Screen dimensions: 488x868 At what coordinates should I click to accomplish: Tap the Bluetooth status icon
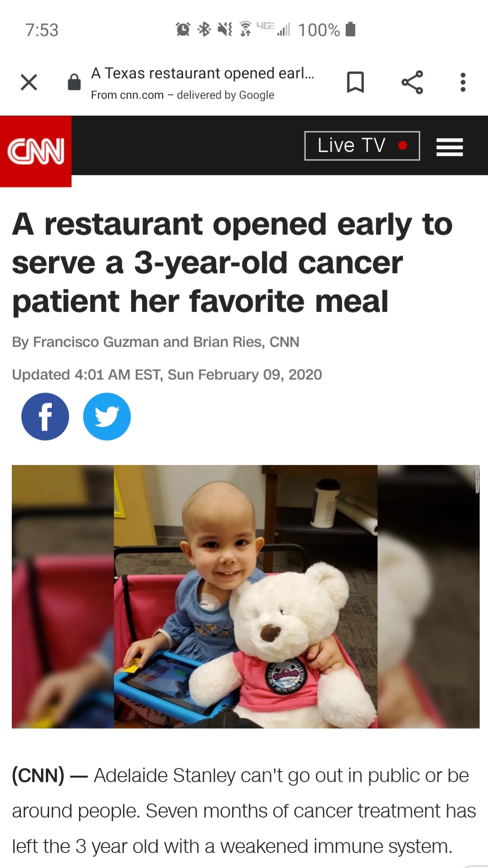[x=204, y=30]
